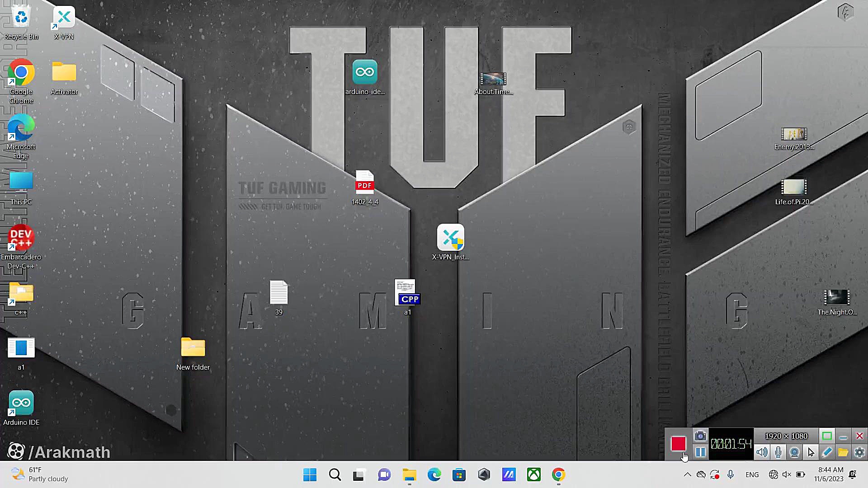Click the microphone in-use tray icon
The image size is (868, 488).
pos(730,474)
